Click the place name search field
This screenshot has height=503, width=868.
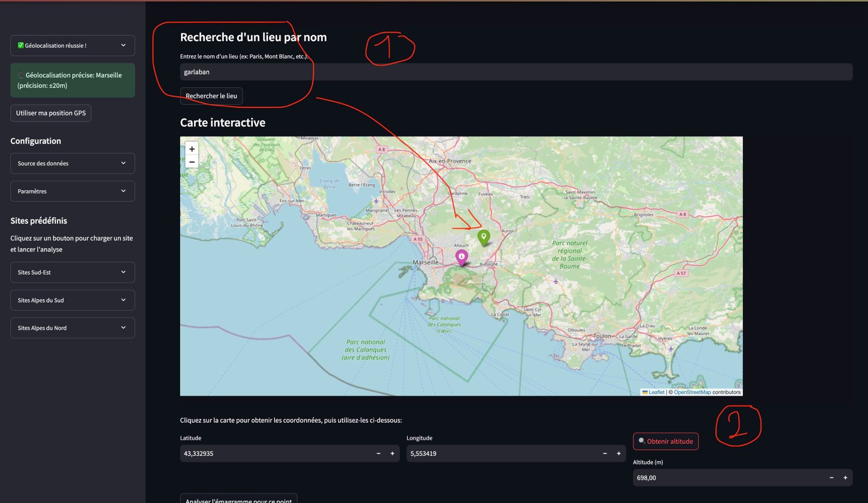pyautogui.click(x=515, y=72)
